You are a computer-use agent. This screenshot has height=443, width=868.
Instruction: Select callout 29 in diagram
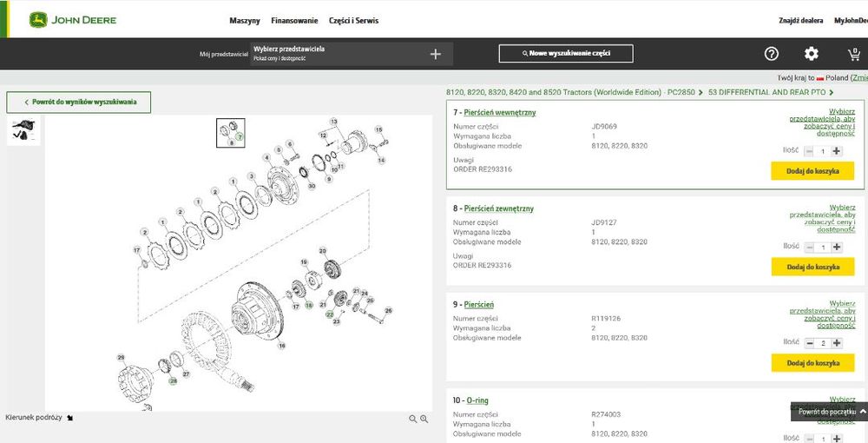tap(122, 357)
